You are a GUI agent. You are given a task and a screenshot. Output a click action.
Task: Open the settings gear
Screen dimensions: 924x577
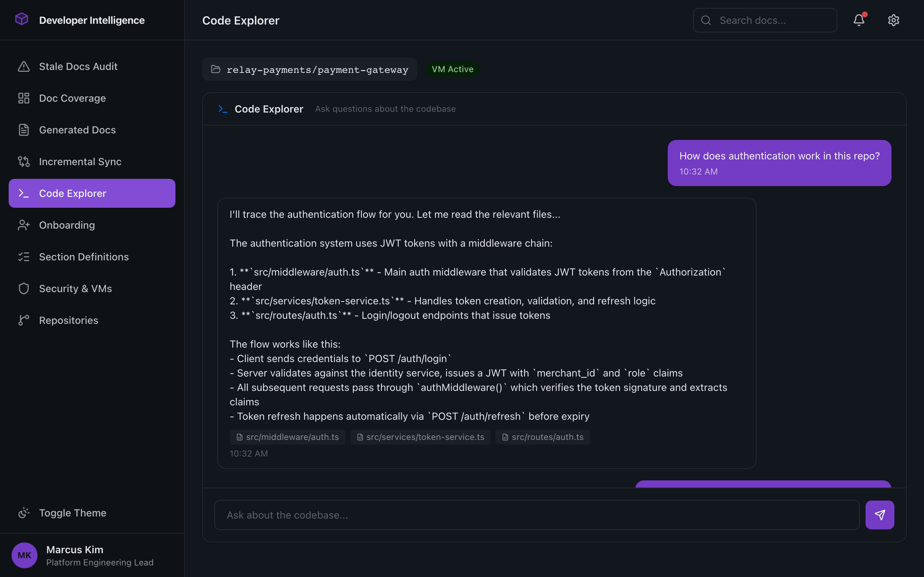click(893, 20)
